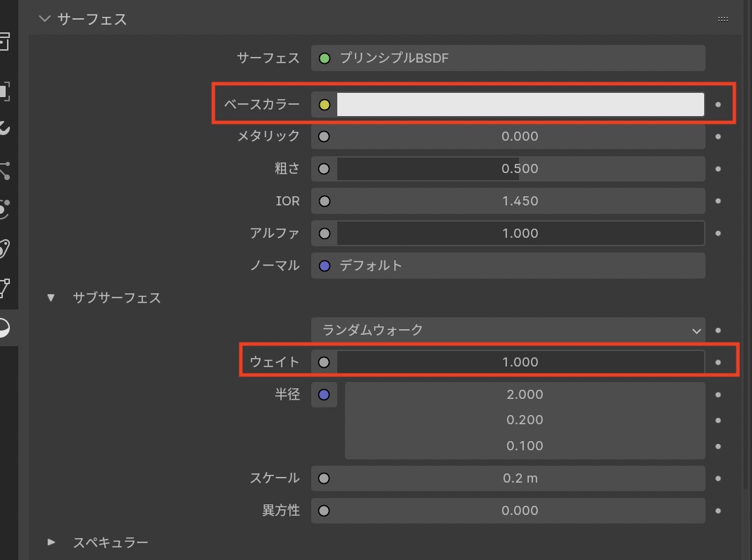The height and width of the screenshot is (560, 752).
Task: Toggle the animate dot for メタリック
Action: click(x=717, y=136)
